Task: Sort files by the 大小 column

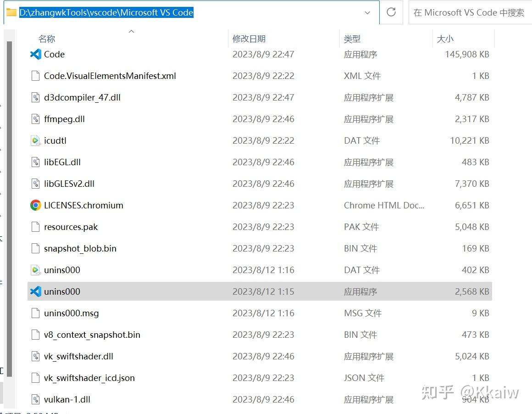Action: (x=445, y=39)
